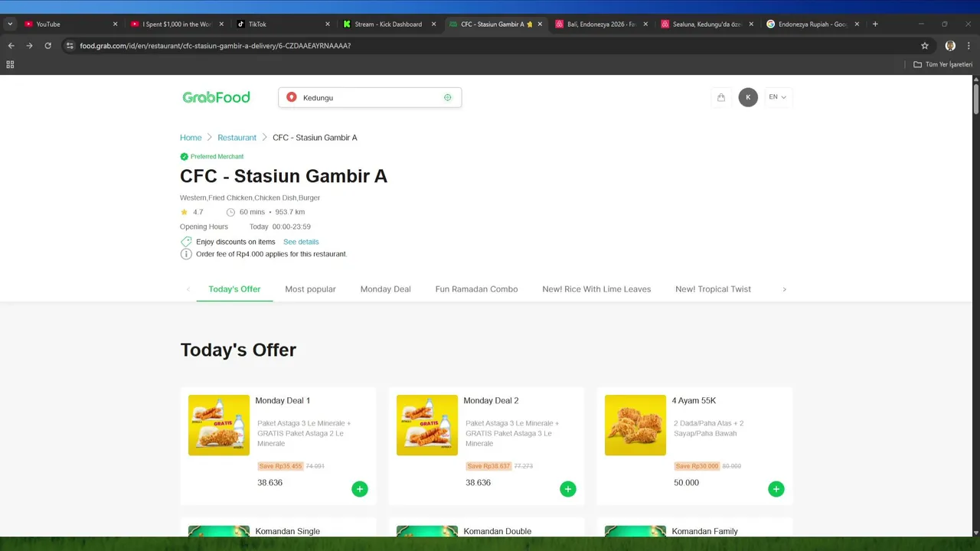Open a new browser tab

[x=875, y=24]
